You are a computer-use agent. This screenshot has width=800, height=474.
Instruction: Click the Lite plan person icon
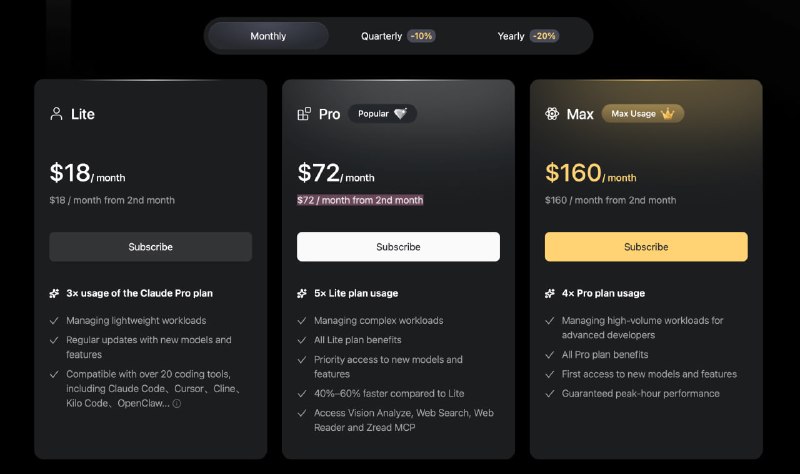(56, 114)
